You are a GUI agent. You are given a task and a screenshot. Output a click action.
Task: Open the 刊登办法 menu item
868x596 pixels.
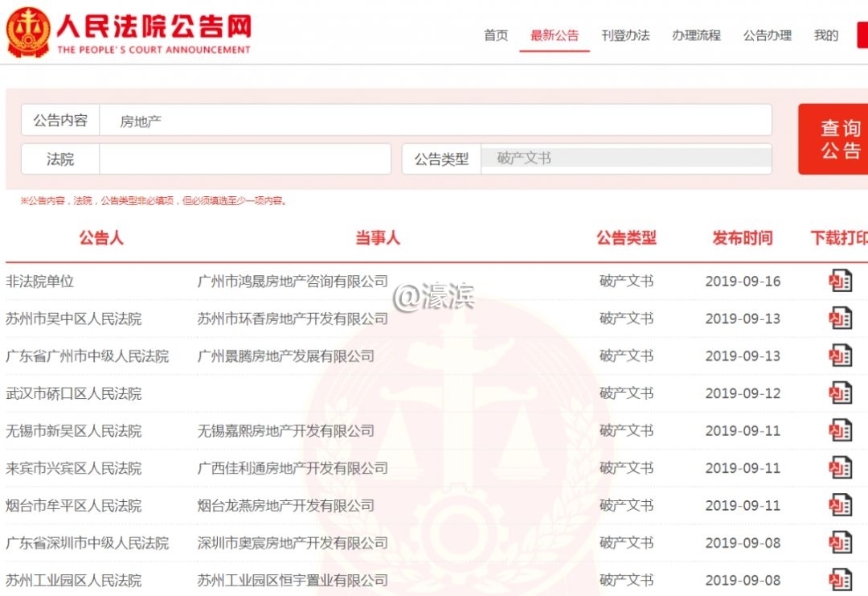point(625,35)
